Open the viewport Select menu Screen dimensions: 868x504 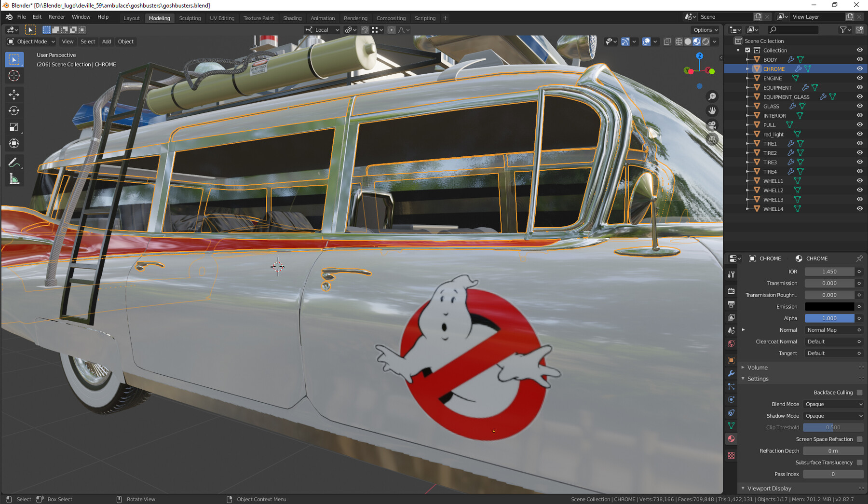tap(88, 41)
